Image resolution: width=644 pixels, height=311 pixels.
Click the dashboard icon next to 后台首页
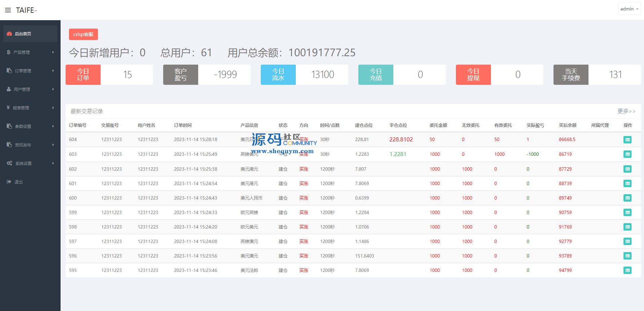coord(9,34)
